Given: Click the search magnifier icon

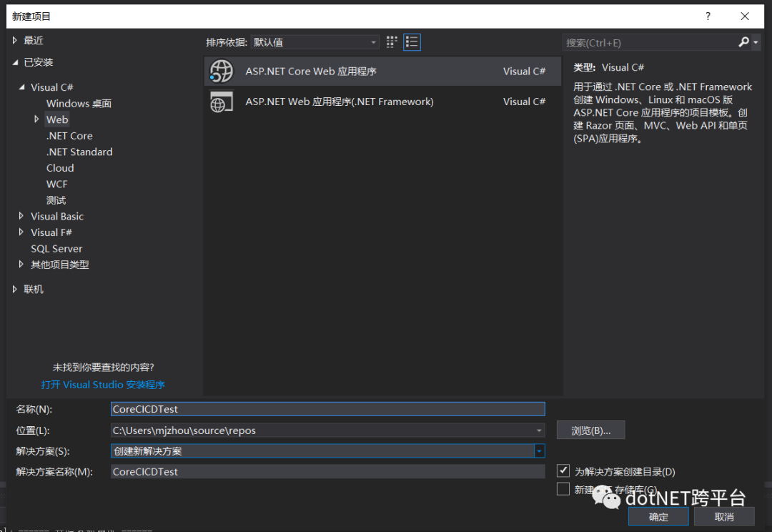Looking at the screenshot, I should pos(743,42).
